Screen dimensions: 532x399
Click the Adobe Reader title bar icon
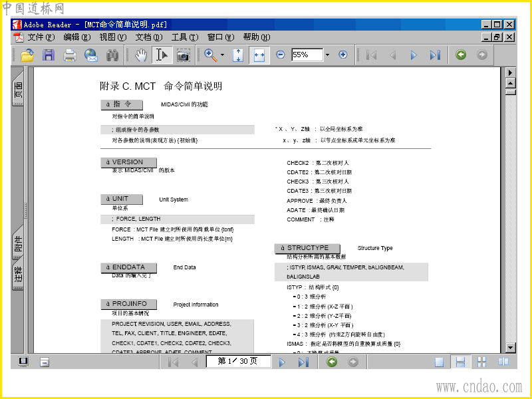coord(17,25)
